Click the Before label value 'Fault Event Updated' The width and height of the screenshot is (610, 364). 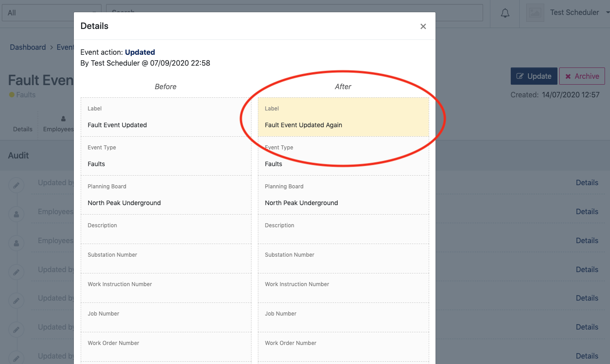[117, 125]
